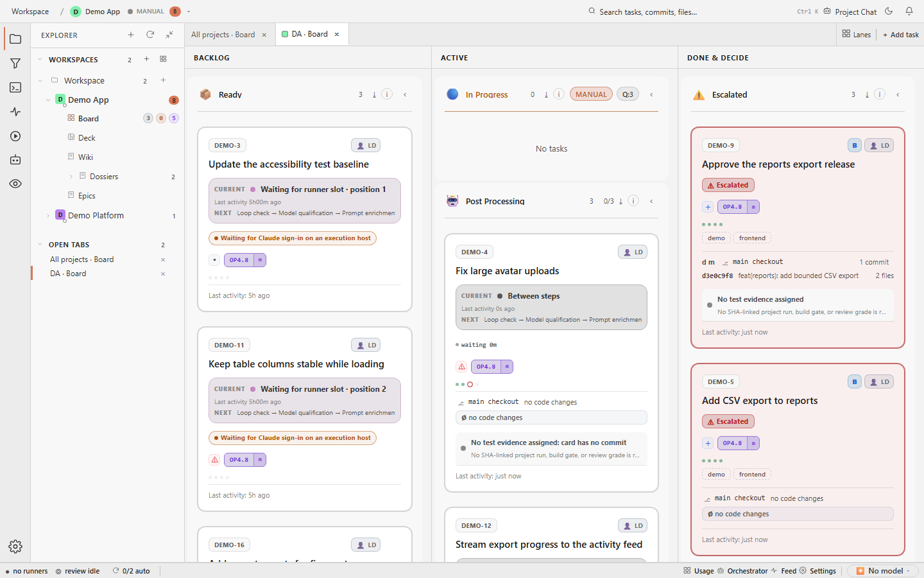
Task: Open Settings in the status bar
Action: click(817, 571)
